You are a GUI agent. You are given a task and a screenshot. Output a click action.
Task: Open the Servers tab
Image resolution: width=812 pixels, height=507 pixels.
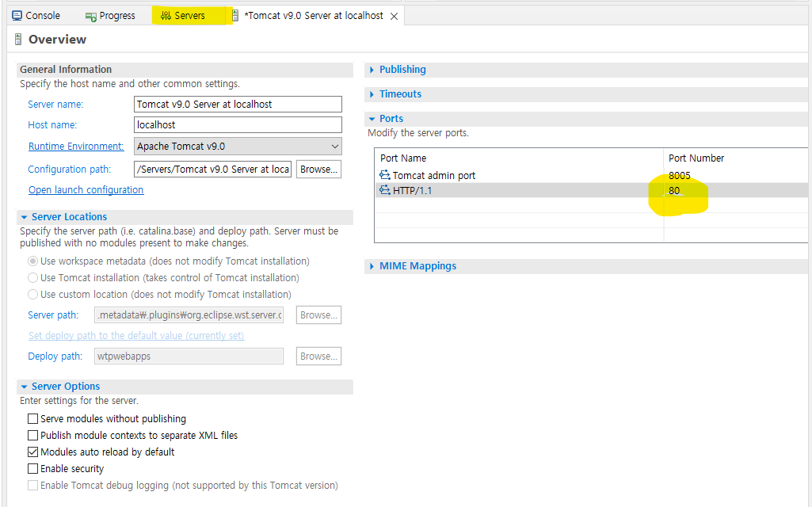(183, 16)
